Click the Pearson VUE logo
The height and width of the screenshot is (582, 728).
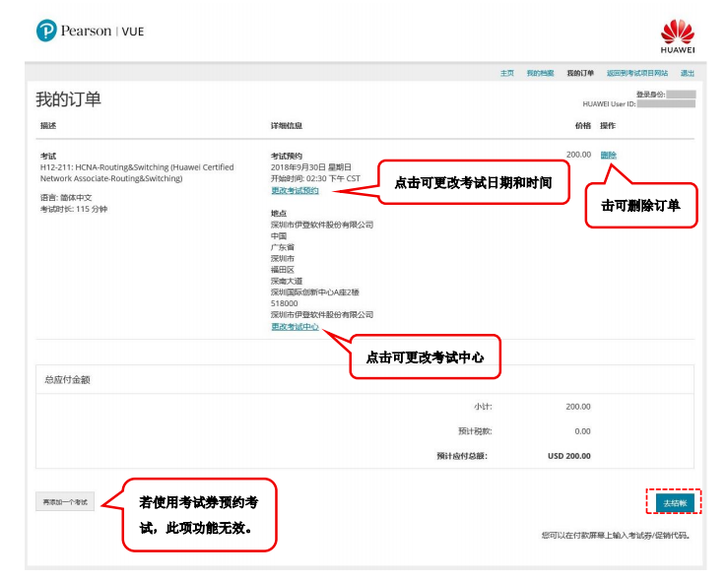(x=90, y=32)
